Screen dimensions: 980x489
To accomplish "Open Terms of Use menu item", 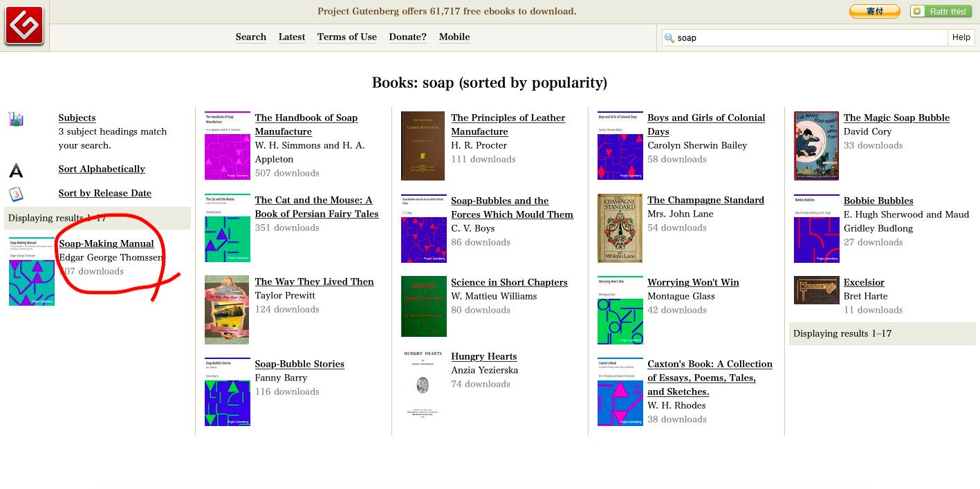I will (347, 37).
